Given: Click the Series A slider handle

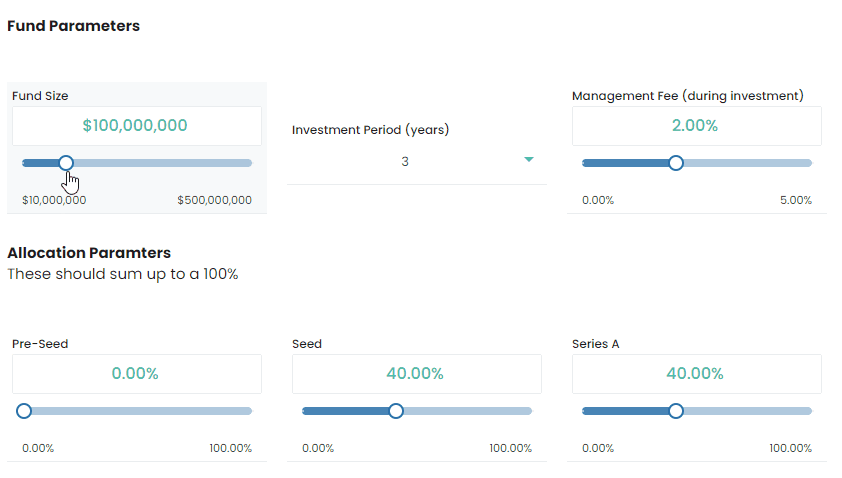Looking at the screenshot, I should [676, 411].
